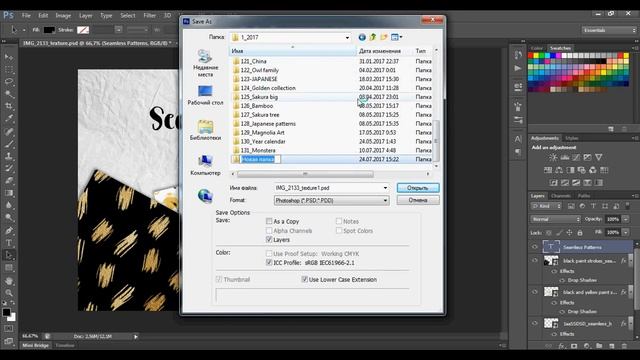The height and width of the screenshot is (360, 640).
Task: Sort by Дата изменения column header
Action: [x=384, y=51]
